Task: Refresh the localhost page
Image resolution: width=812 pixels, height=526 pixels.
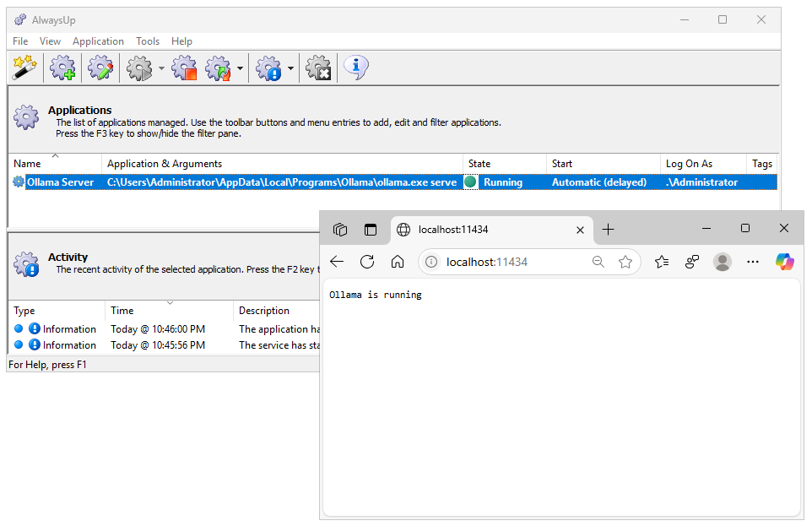Action: point(367,262)
